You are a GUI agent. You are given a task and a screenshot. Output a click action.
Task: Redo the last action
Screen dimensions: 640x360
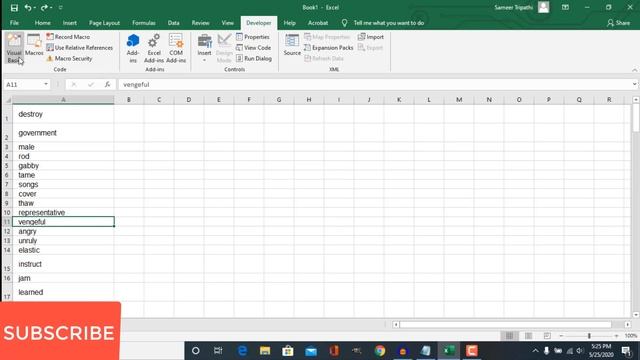click(44, 8)
